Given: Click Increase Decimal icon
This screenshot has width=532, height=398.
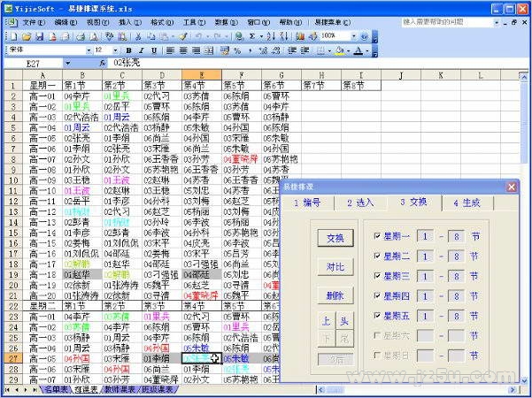Looking at the screenshot, I should [263, 50].
